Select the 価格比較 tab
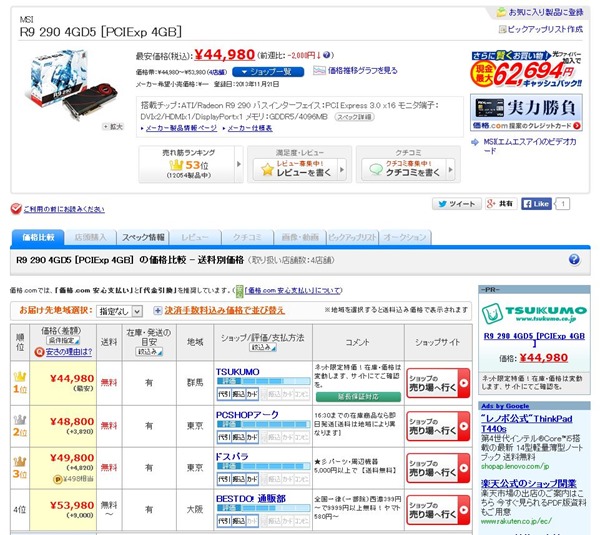 click(x=38, y=237)
